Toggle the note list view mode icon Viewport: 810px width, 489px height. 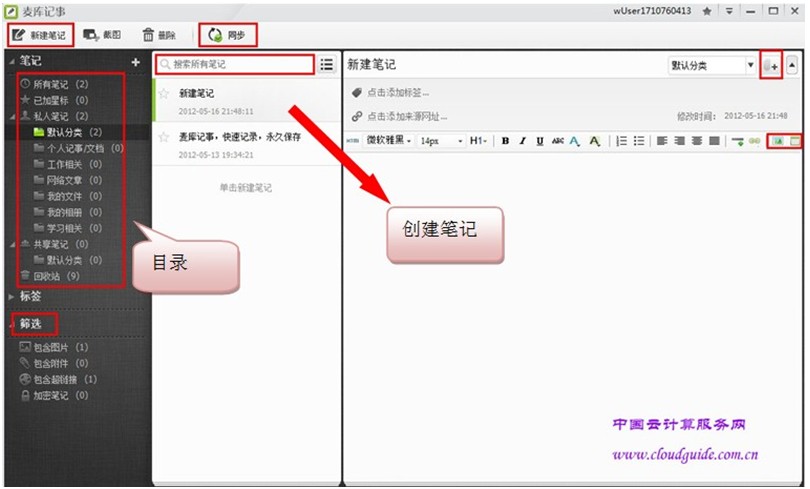pyautogui.click(x=326, y=64)
